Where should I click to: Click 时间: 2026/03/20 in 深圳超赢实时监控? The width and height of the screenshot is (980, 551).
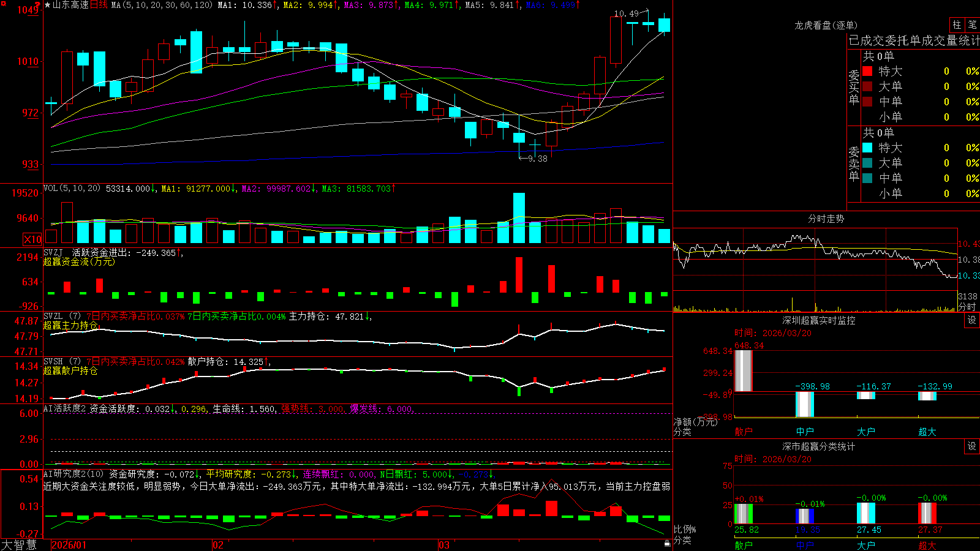773,333
